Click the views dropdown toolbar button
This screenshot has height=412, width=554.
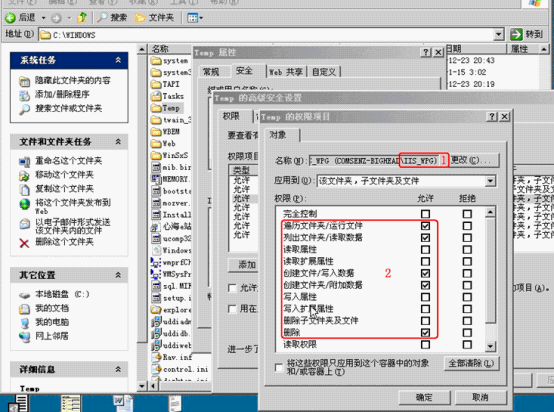[195, 17]
